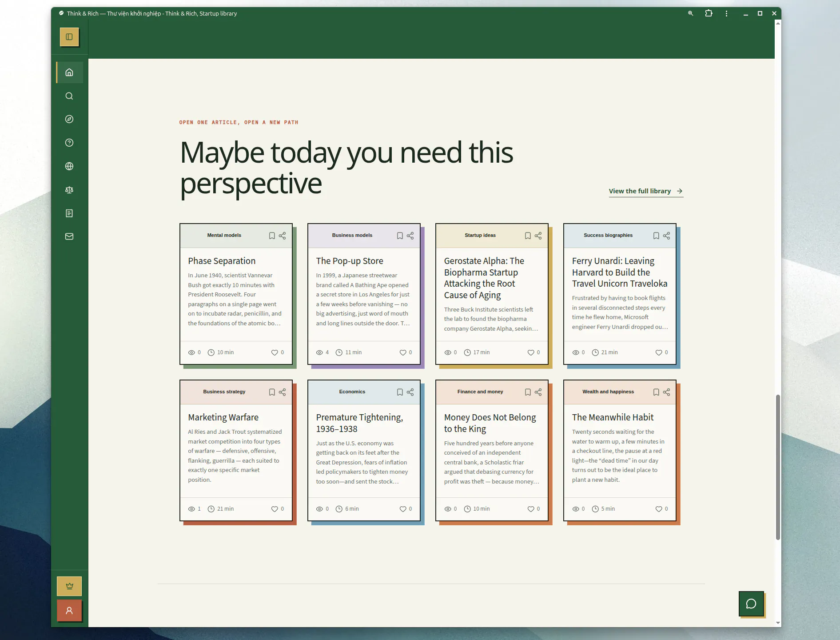Screen dimensions: 840x640
Task: Open the Home icon in sidebar
Action: 69,72
